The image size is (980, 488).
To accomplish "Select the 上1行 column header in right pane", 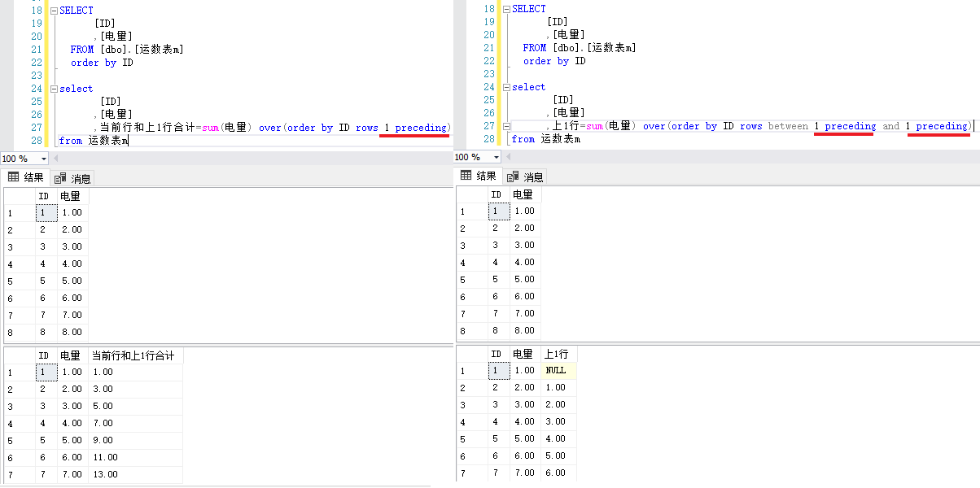I will tap(558, 354).
